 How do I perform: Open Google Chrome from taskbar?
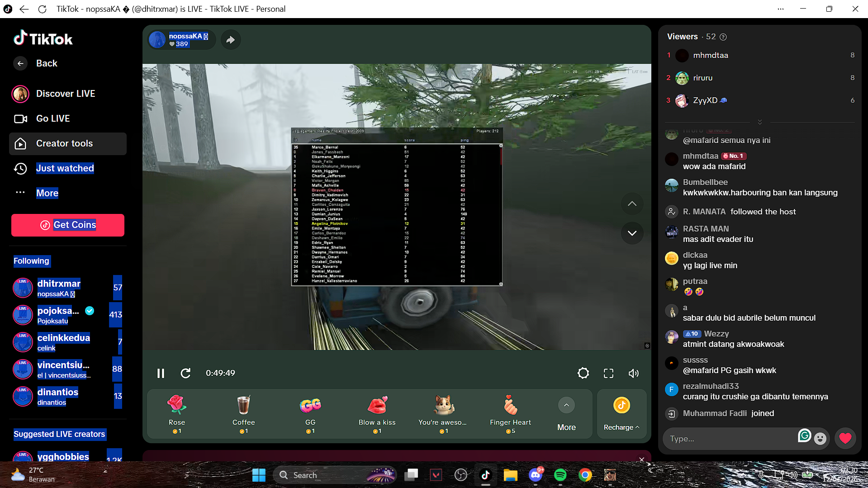(585, 475)
